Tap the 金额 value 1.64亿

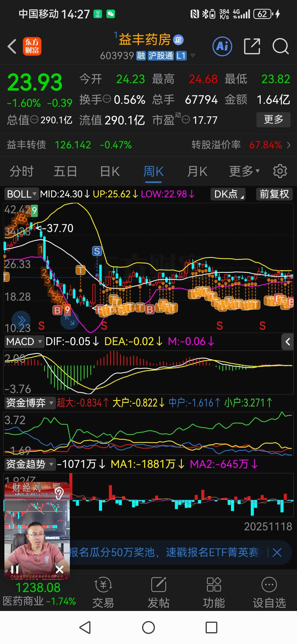click(273, 100)
